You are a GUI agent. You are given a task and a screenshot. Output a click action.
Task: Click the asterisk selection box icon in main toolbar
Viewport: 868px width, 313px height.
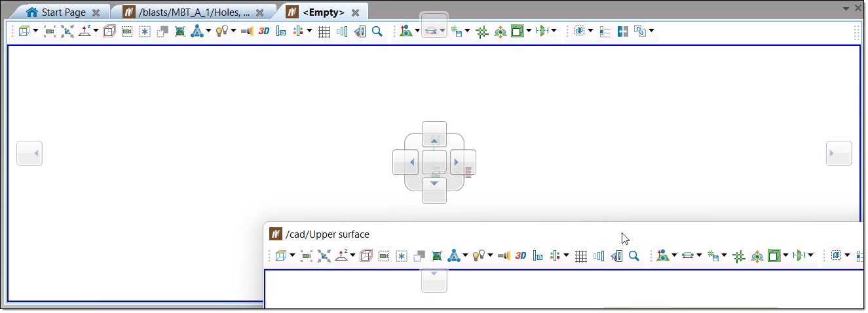145,31
